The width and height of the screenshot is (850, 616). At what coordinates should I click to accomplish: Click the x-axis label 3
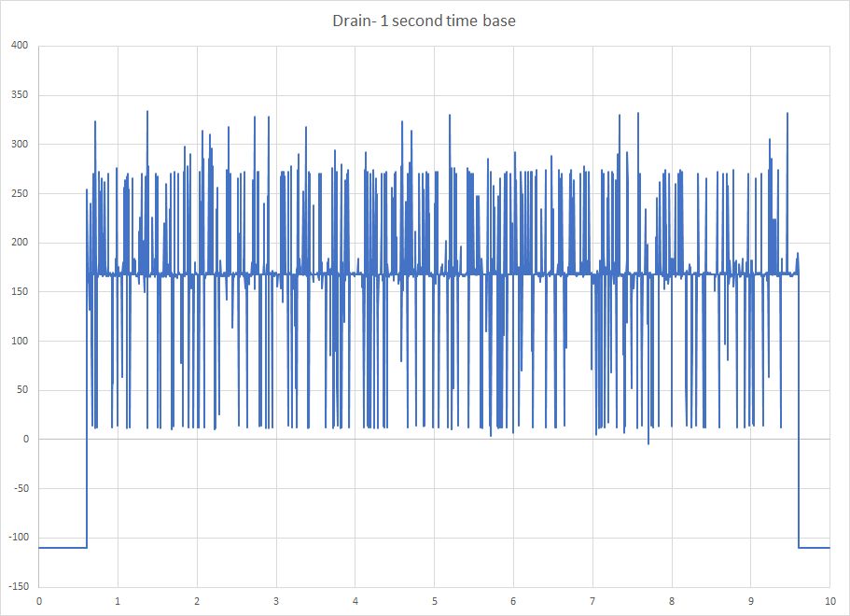click(x=276, y=601)
